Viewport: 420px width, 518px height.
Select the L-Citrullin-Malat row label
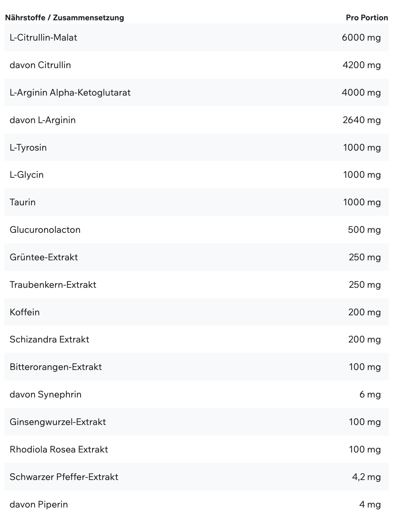click(x=44, y=38)
